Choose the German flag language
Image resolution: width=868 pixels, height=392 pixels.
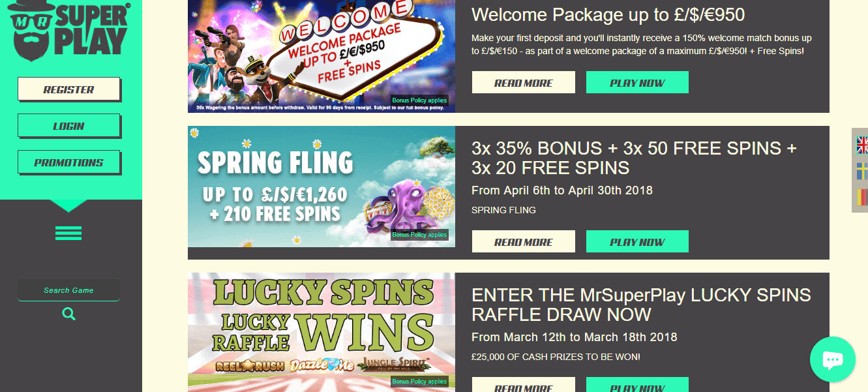(862, 198)
